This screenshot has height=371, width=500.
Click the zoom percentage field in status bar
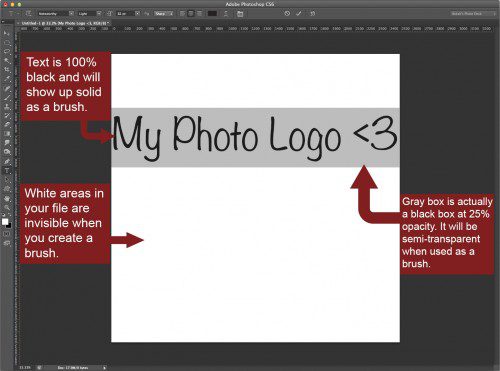pos(25,368)
